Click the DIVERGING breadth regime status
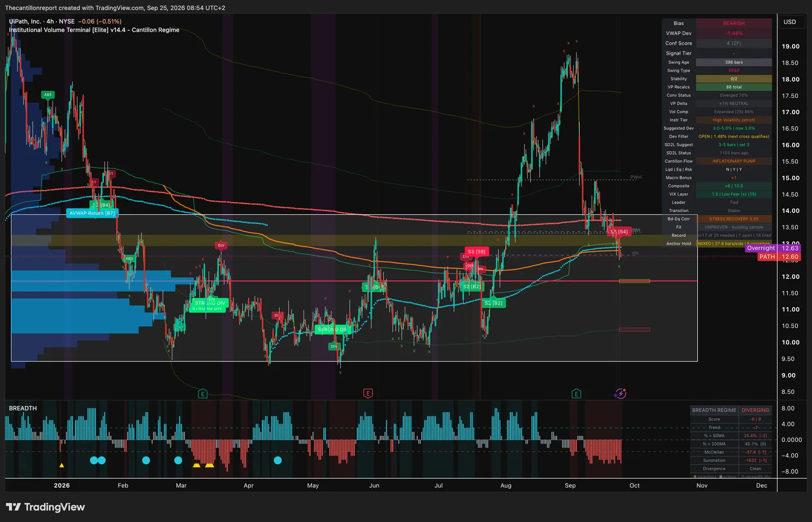The height and width of the screenshot is (522, 812). 755,411
